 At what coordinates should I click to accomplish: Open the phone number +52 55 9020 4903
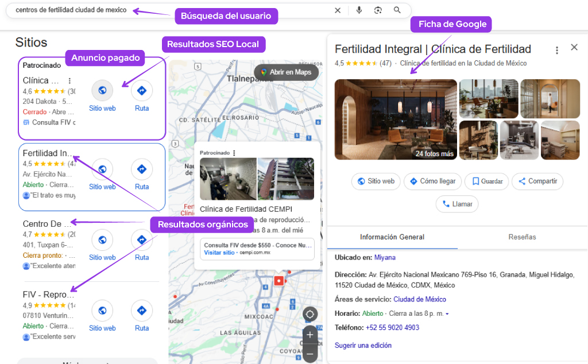pos(392,328)
